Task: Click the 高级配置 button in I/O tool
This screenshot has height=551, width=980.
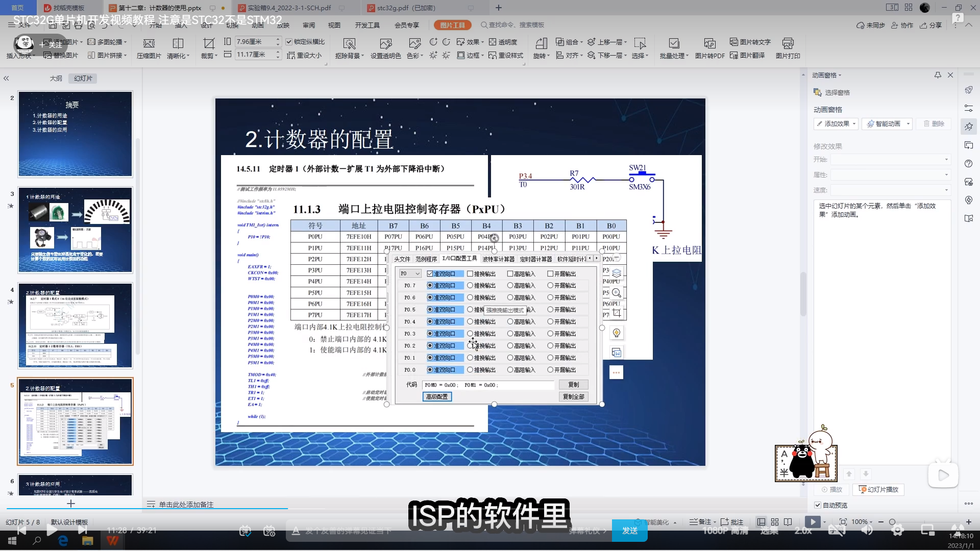Action: point(437,397)
